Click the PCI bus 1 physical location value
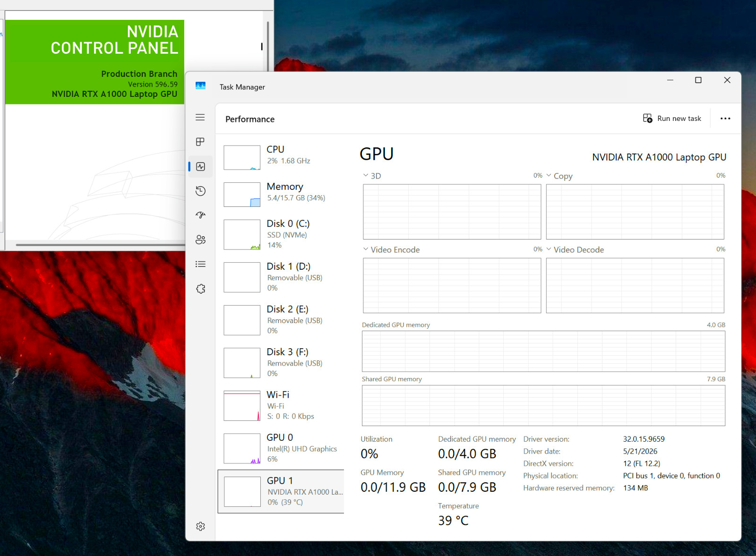This screenshot has width=756, height=556. (671, 476)
